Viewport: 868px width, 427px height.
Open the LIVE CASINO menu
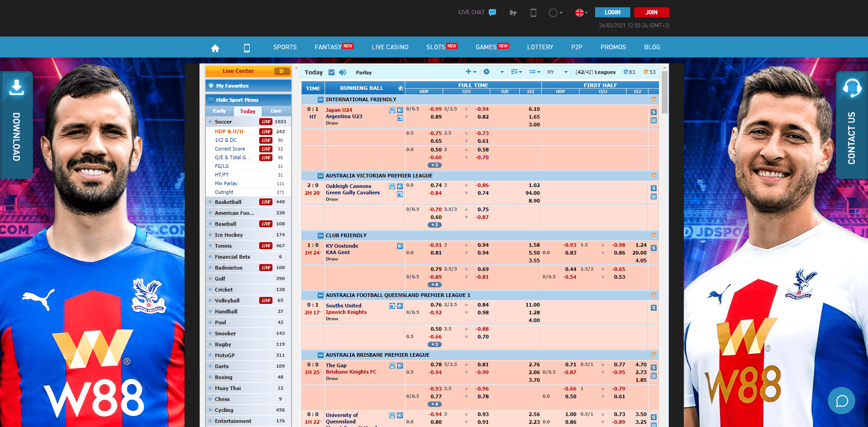coord(390,47)
